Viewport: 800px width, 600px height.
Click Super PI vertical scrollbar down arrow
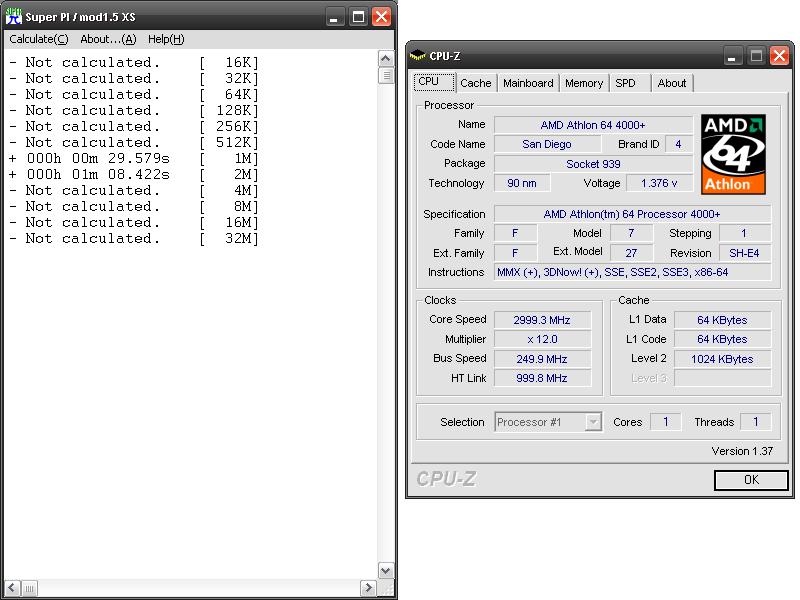coord(386,570)
